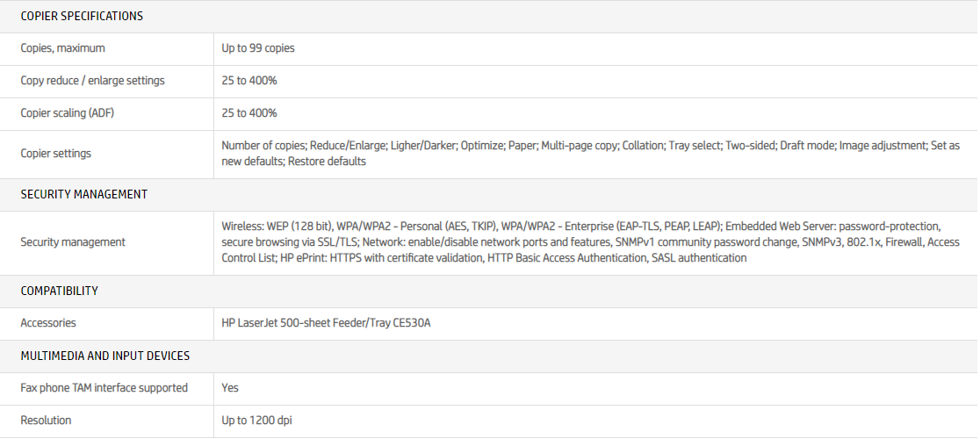Click the MULTIMEDIA AND INPUT DEVICES header
The width and height of the screenshot is (980, 439).
tap(105, 356)
